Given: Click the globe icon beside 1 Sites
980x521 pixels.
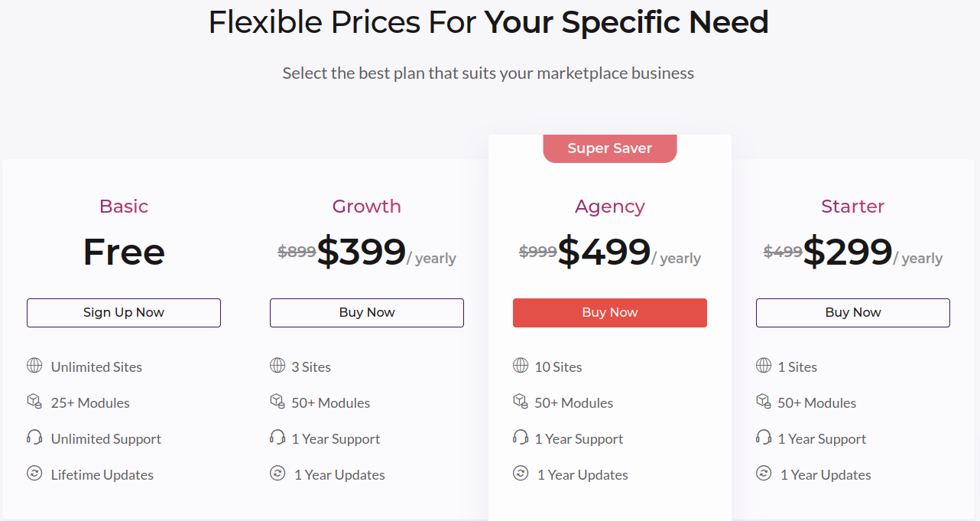Looking at the screenshot, I should [764, 366].
